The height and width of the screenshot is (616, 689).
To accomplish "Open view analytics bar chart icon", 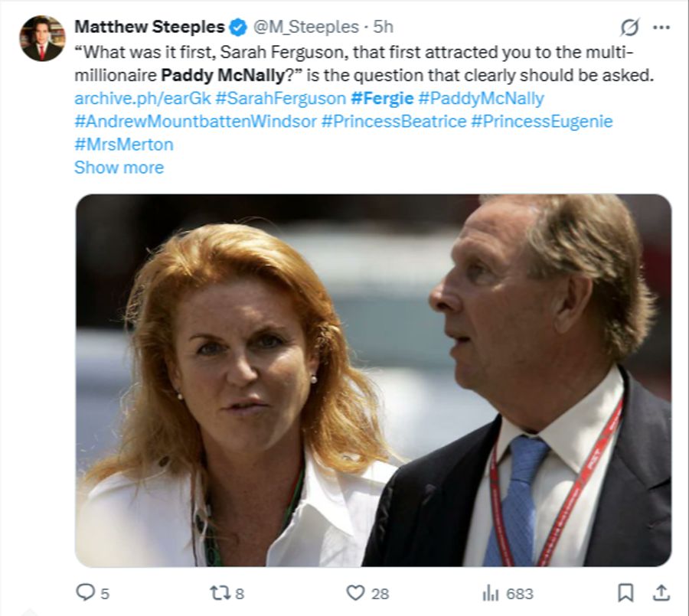I will click(x=491, y=593).
